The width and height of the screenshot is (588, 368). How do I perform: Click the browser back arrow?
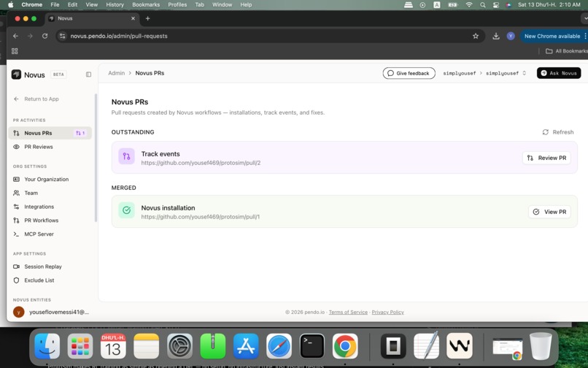tap(15, 36)
